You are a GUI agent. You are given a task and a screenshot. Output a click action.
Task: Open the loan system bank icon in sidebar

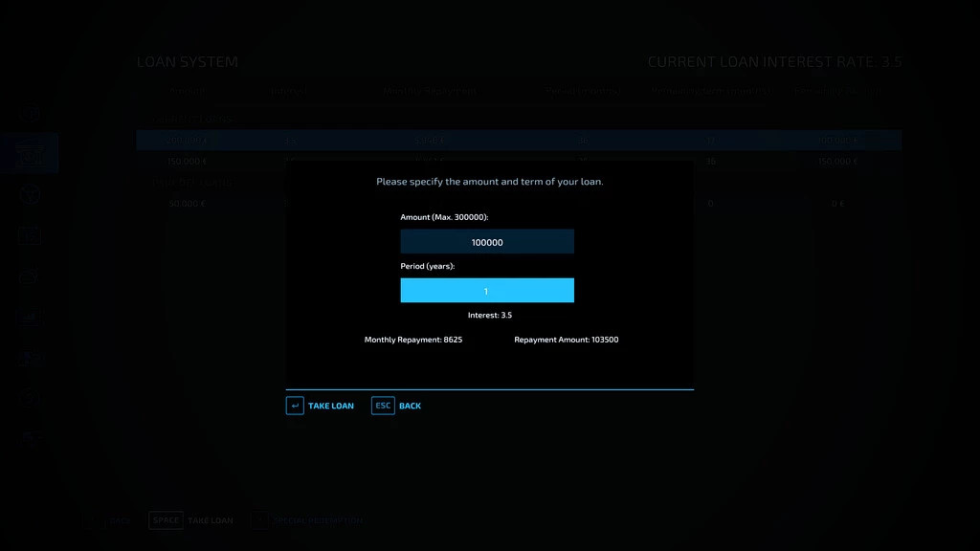(30, 154)
